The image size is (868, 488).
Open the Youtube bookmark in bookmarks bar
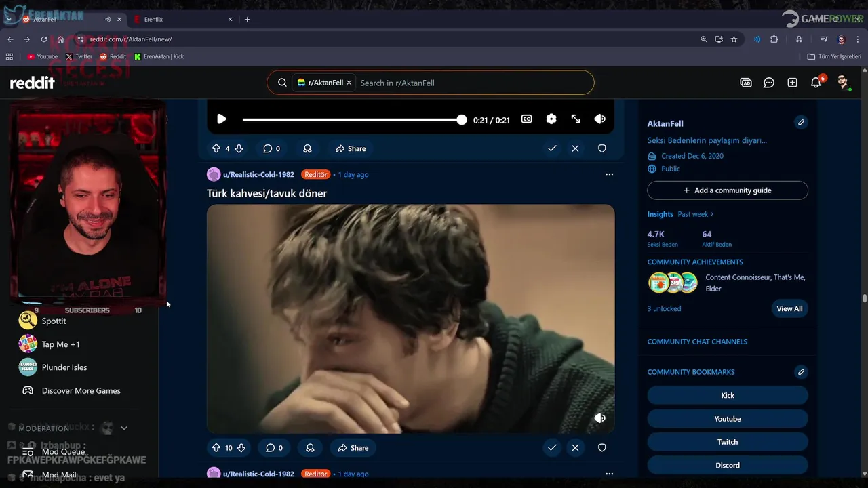pyautogui.click(x=42, y=56)
